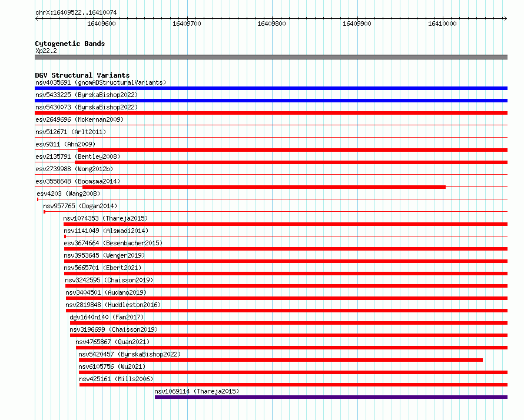Select first nsv1074353 Thareja2015 label
The width and height of the screenshot is (524, 420).
105,218
